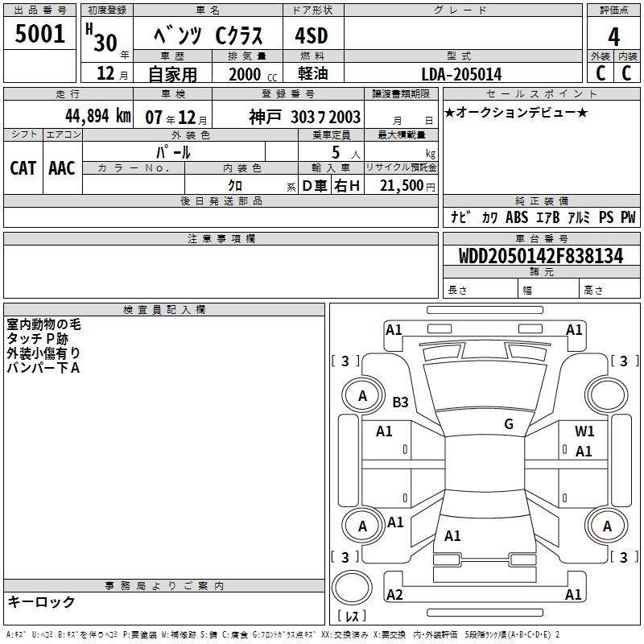Click mileage value 44,894 km
The image size is (644, 644).
point(98,116)
